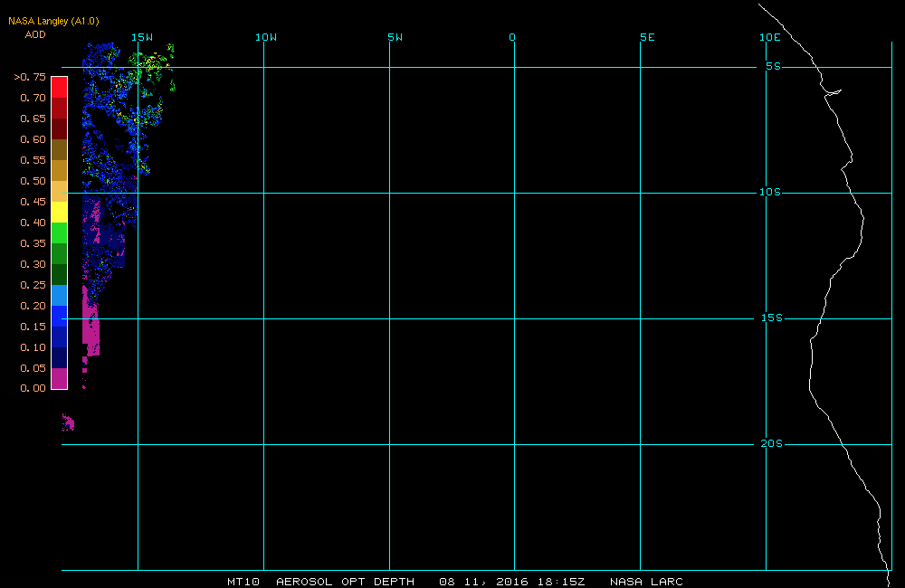Image resolution: width=905 pixels, height=588 pixels.
Task: Click the NASA Langley (A1.0) title
Action: [53, 22]
